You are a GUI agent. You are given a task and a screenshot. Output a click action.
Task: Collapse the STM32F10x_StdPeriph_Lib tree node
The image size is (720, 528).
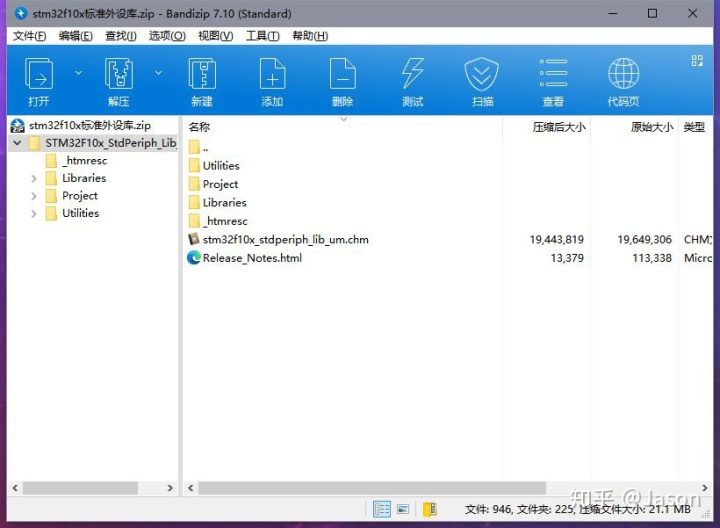coord(17,143)
